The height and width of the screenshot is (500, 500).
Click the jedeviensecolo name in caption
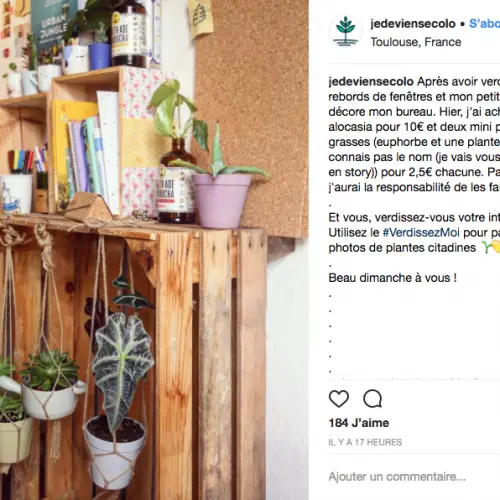coord(371,82)
